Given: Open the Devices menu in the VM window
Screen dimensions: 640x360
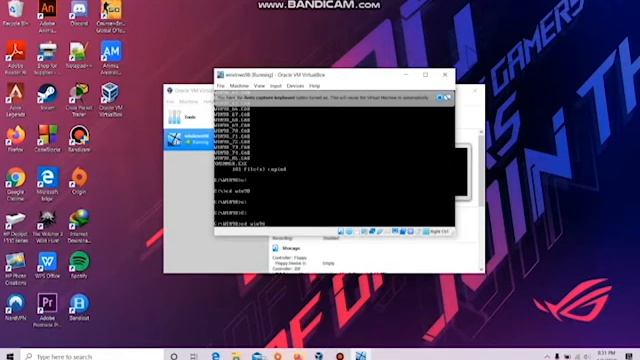Looking at the screenshot, I should pyautogui.click(x=295, y=86).
